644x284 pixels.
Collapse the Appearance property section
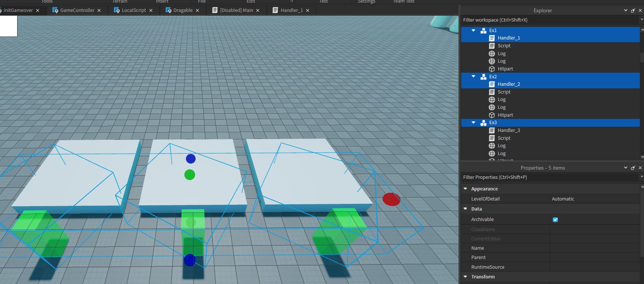tap(465, 189)
